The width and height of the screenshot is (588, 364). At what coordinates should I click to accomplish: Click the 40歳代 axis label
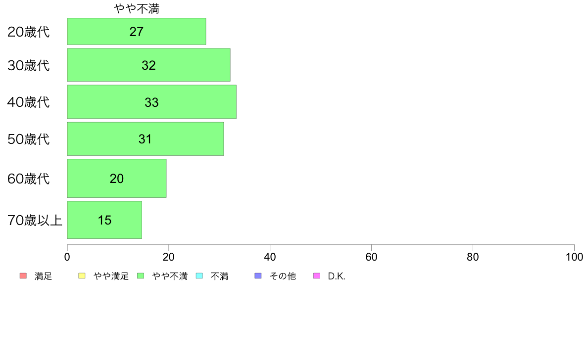point(29,102)
